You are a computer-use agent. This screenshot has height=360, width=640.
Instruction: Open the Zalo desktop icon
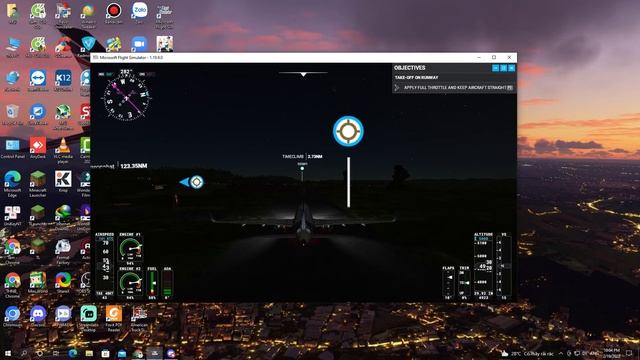click(139, 13)
